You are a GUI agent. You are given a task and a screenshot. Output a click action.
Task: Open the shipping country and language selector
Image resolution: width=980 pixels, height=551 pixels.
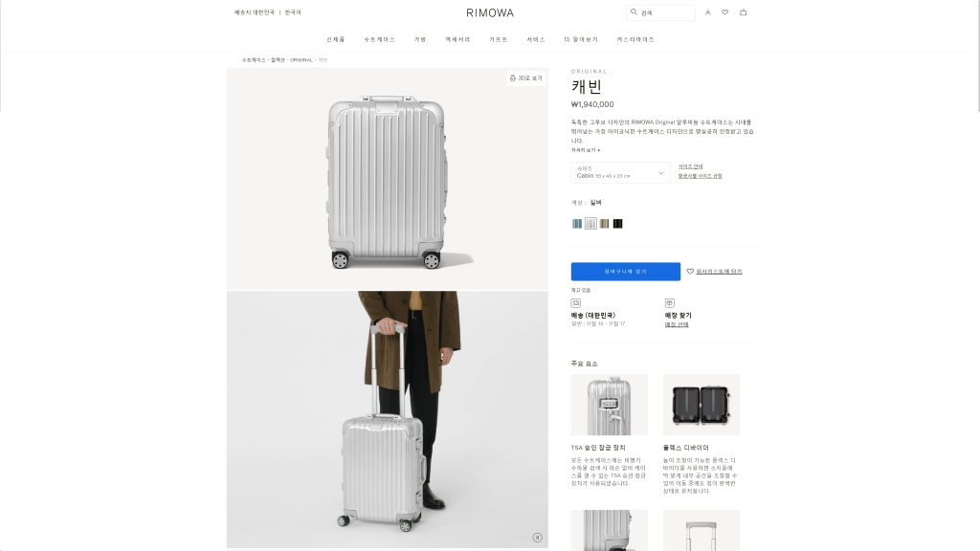pos(268,12)
